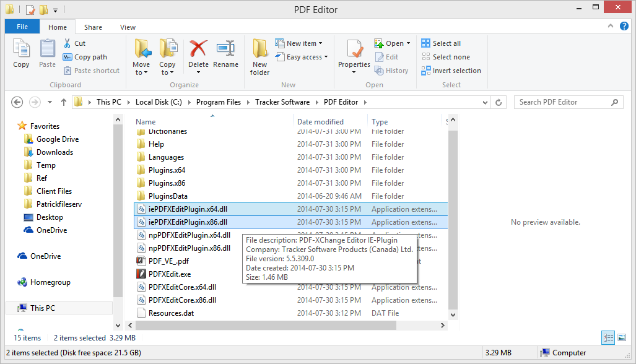Select This PC in navigation pane

coord(59,308)
